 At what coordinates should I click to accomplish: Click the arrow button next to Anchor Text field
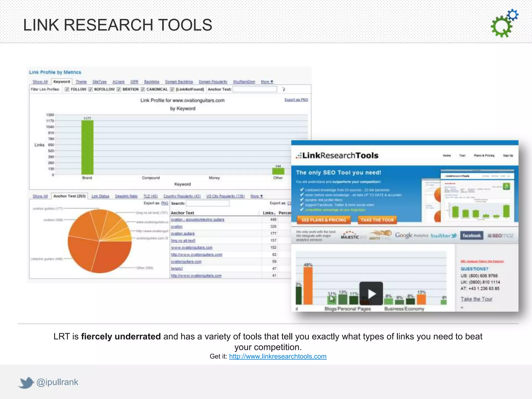click(x=284, y=89)
